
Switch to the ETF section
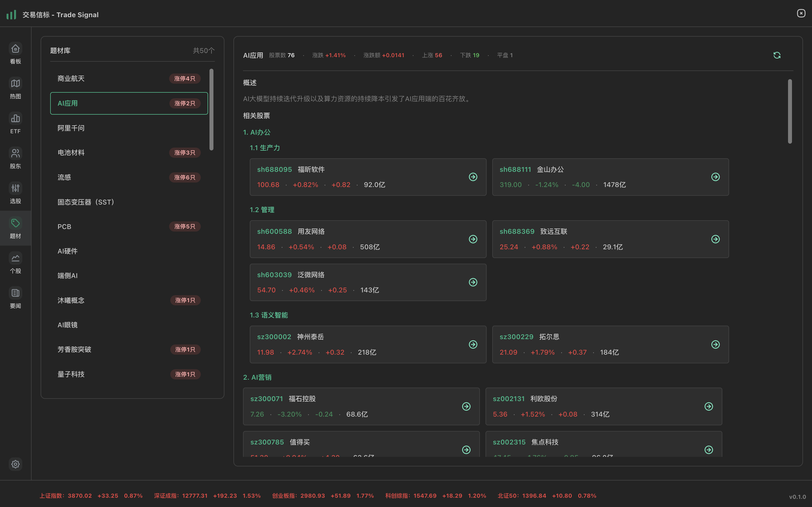(15, 123)
